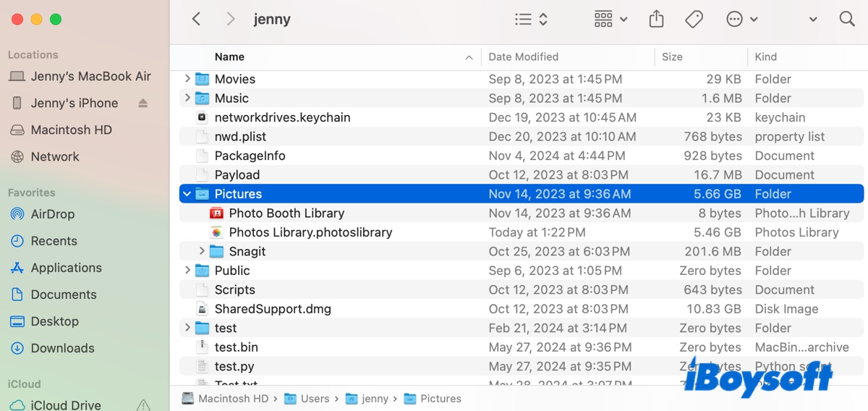868x411 pixels.
Task: Open AirDrop from Favorites
Action: 42,214
